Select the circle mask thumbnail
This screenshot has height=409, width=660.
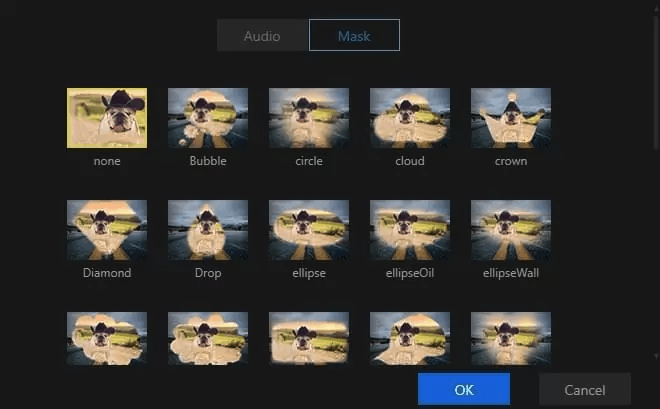tap(309, 118)
